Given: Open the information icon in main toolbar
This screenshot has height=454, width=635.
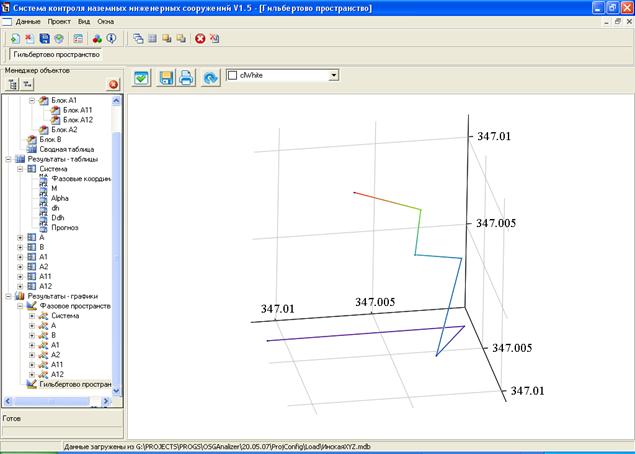Looking at the screenshot, I should (111, 38).
